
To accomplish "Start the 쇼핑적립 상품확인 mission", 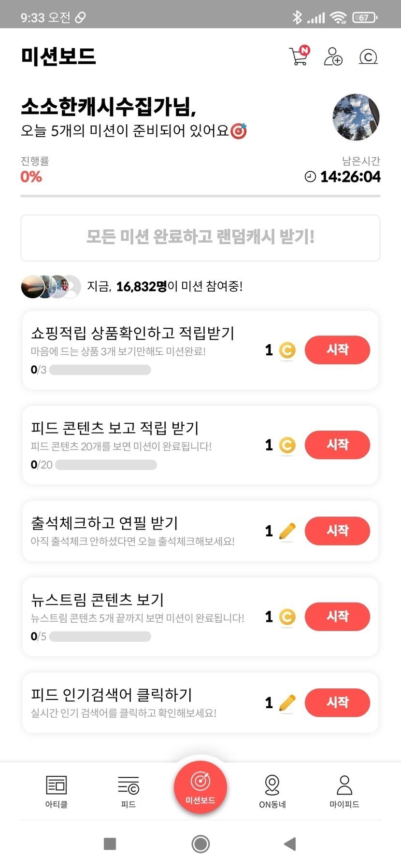I will point(337,350).
